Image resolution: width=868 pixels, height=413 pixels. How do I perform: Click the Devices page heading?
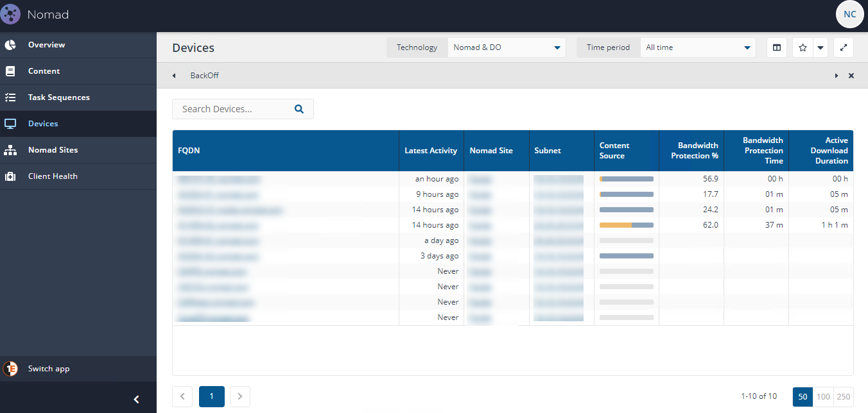point(193,48)
